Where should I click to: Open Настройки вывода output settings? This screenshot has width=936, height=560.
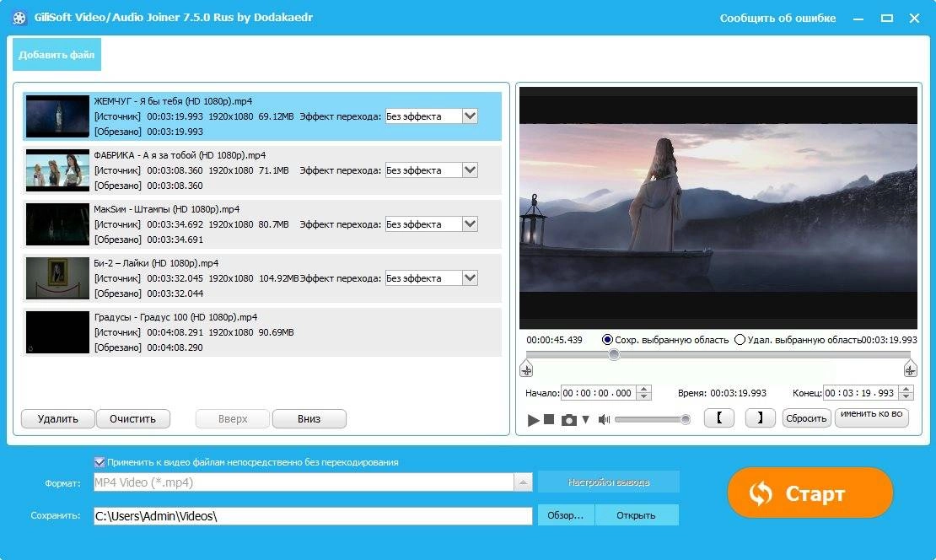click(608, 482)
